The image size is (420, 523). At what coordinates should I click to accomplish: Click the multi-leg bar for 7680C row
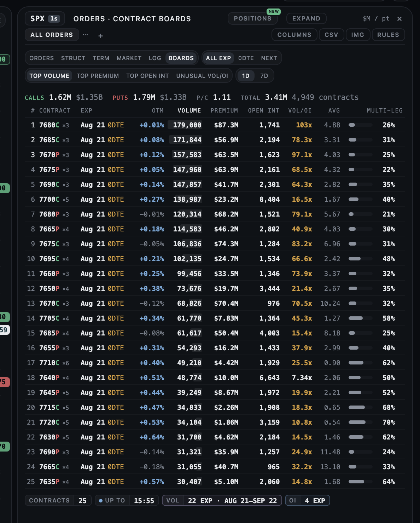click(x=360, y=125)
